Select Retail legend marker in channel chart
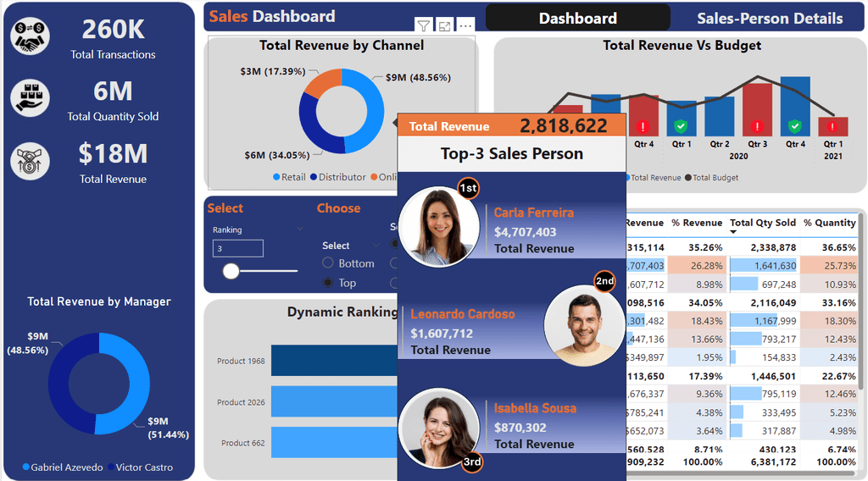Image resolution: width=868 pixels, height=481 pixels. tap(276, 177)
